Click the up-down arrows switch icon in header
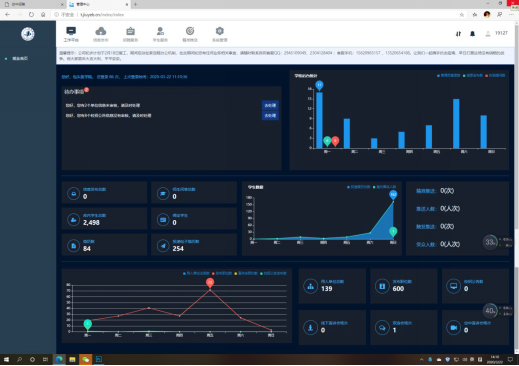Image resolution: width=519 pixels, height=366 pixels. click(458, 34)
